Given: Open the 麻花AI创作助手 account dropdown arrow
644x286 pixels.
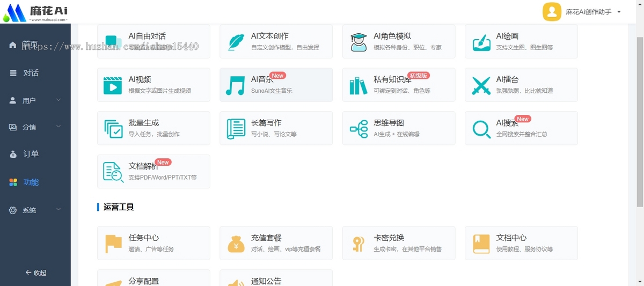Looking at the screenshot, I should coord(619,11).
